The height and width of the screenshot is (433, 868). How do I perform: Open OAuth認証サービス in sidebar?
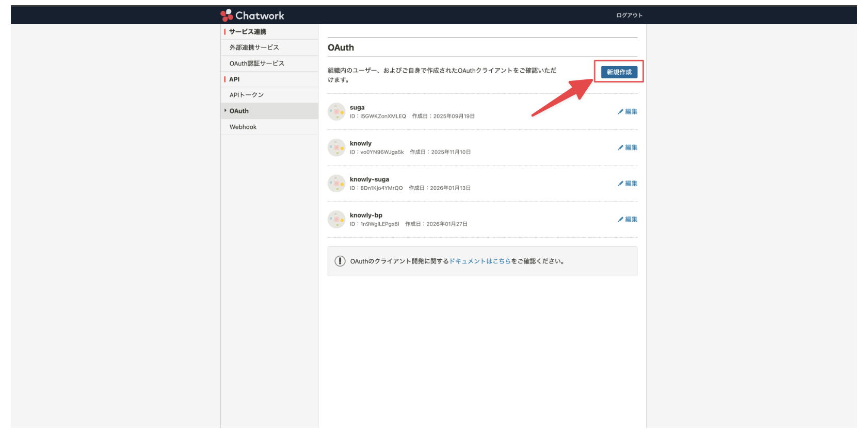pos(256,63)
